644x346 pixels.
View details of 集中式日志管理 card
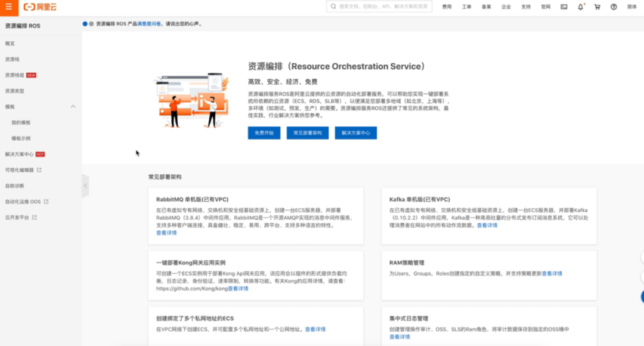400,337
